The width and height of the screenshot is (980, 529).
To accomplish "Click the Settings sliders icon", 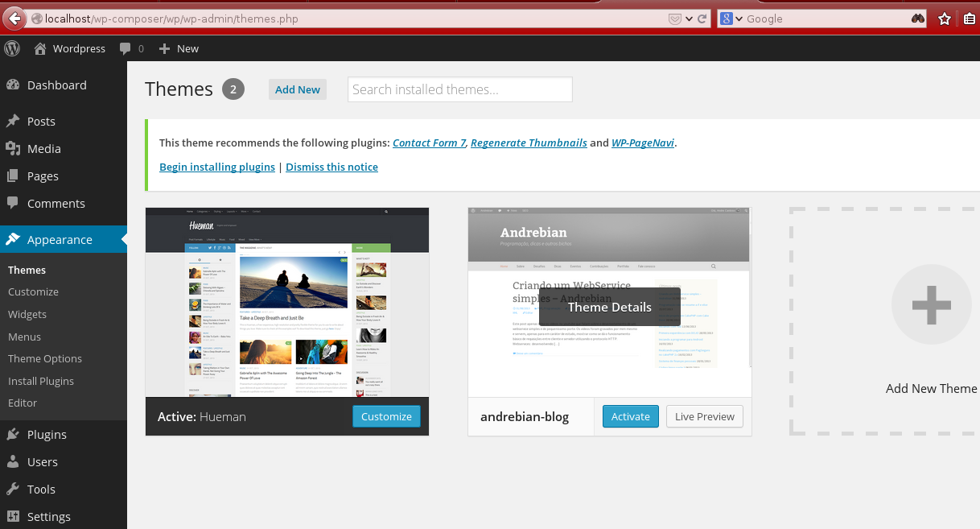I will pyautogui.click(x=13, y=517).
